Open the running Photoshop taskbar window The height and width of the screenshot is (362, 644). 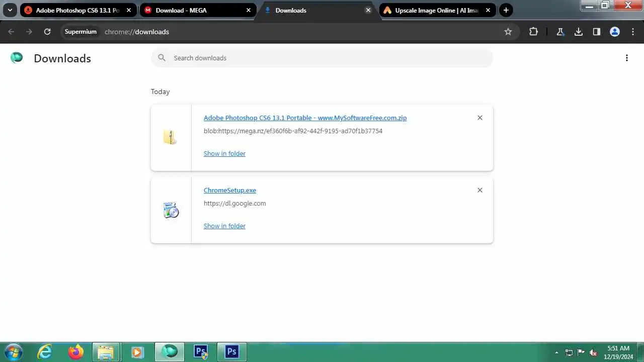point(232,352)
